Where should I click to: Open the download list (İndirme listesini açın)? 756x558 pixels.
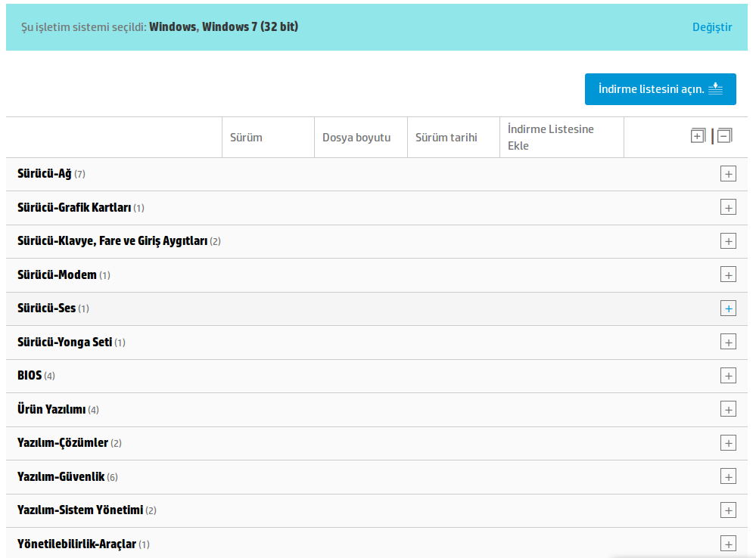pos(660,89)
